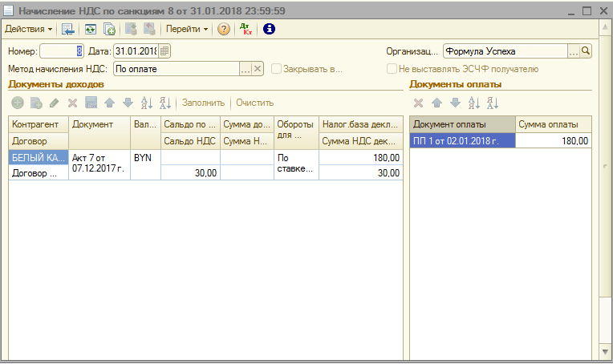Click the green add row icon in Документы доходов
This screenshot has width=613, height=364.
coord(18,103)
